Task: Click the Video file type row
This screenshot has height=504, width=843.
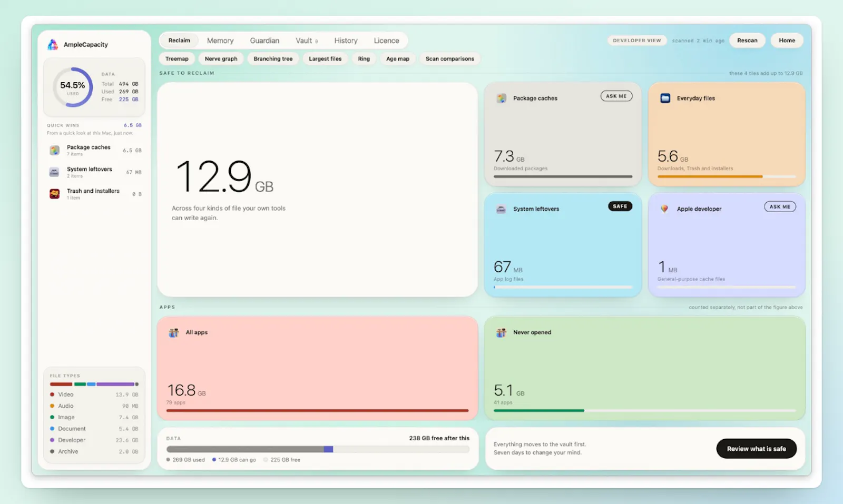Action: (94, 394)
